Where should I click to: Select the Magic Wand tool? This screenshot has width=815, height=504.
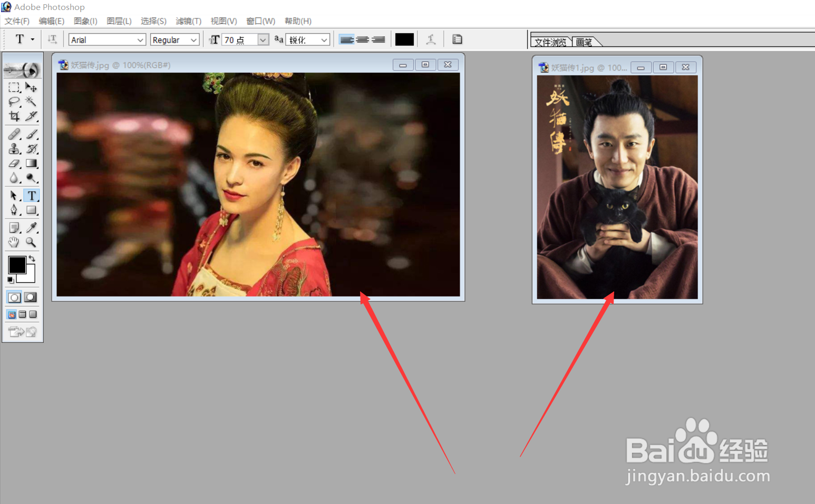coord(31,102)
